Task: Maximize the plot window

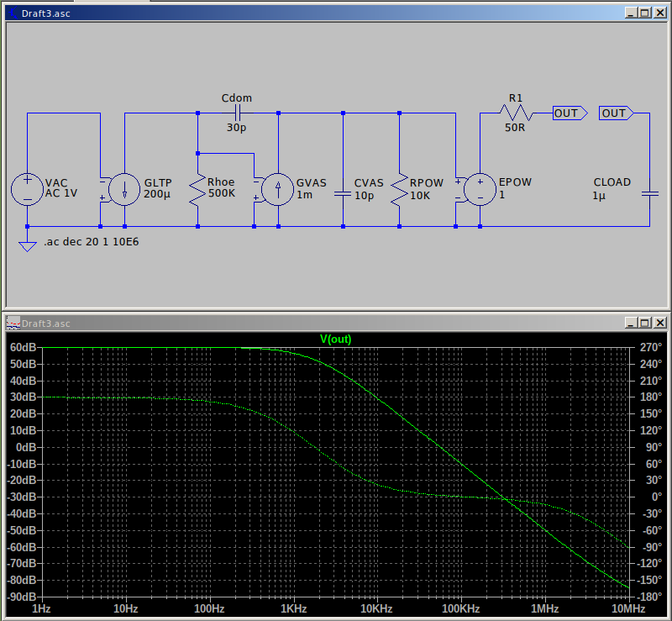Action: (x=644, y=323)
